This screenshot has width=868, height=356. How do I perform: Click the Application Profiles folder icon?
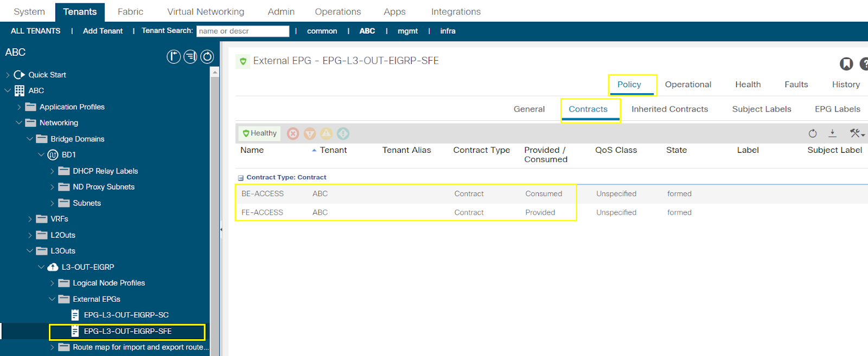31,107
